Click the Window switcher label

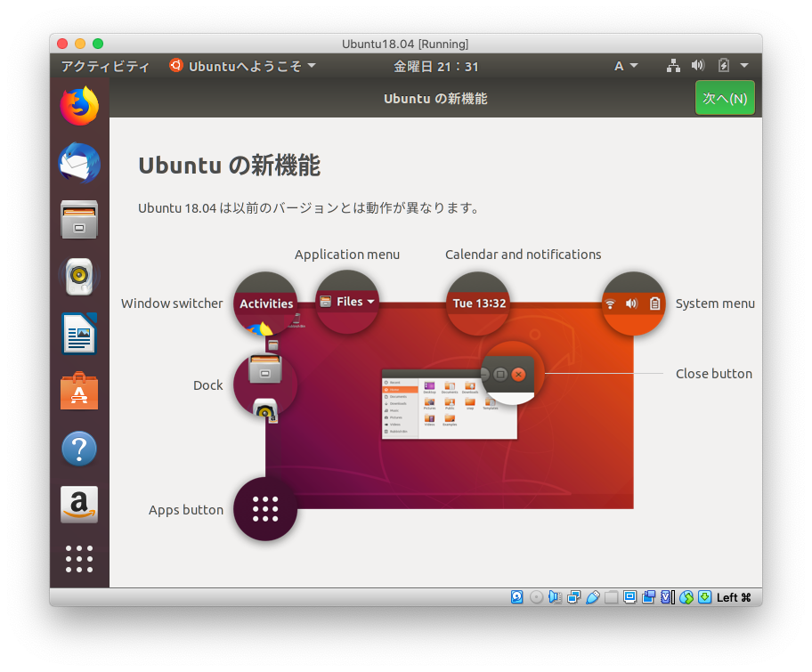coord(172,304)
